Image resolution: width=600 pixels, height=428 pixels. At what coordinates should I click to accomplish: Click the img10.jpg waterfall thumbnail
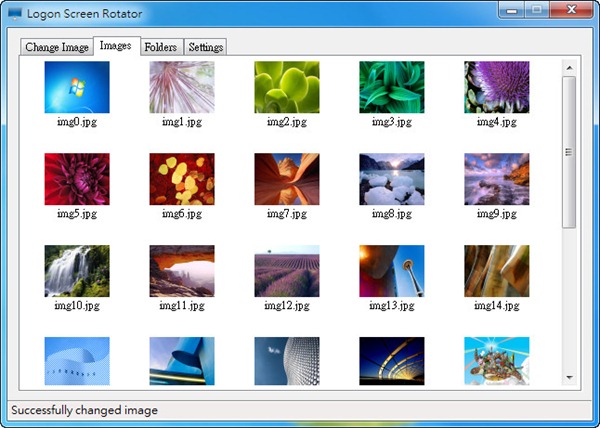coord(77,271)
